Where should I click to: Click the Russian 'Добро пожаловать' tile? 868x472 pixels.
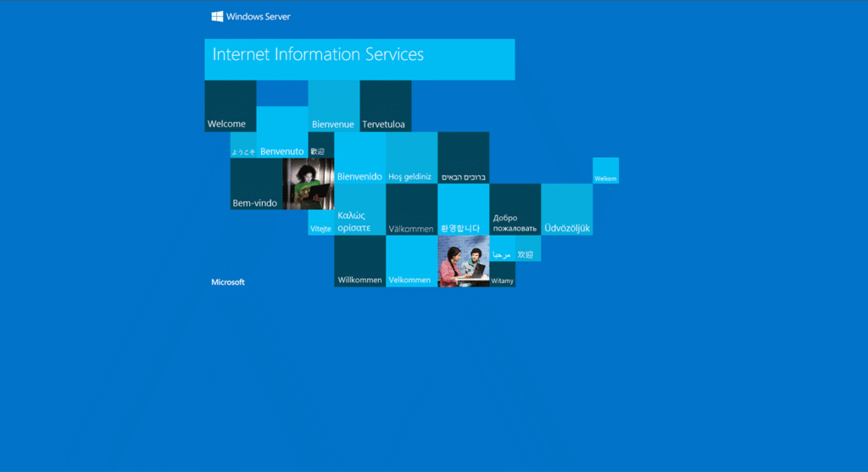tap(515, 209)
